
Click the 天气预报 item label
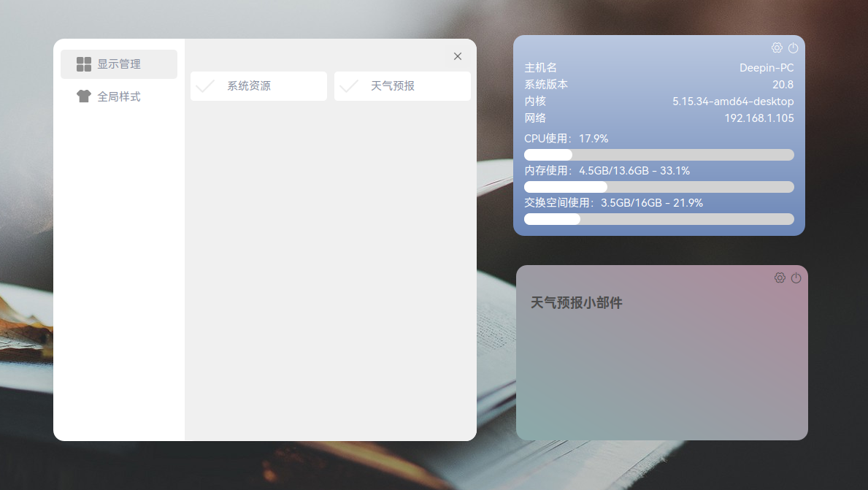click(393, 86)
